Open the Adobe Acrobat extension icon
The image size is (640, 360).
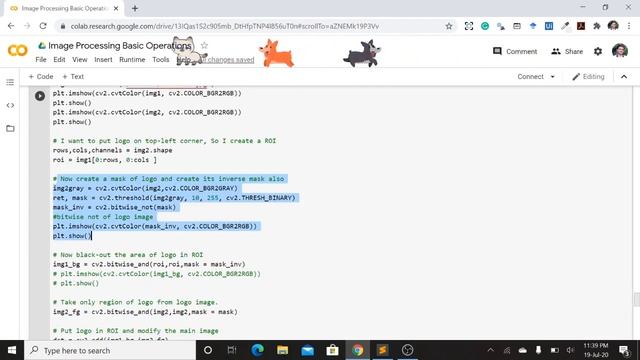point(581,26)
